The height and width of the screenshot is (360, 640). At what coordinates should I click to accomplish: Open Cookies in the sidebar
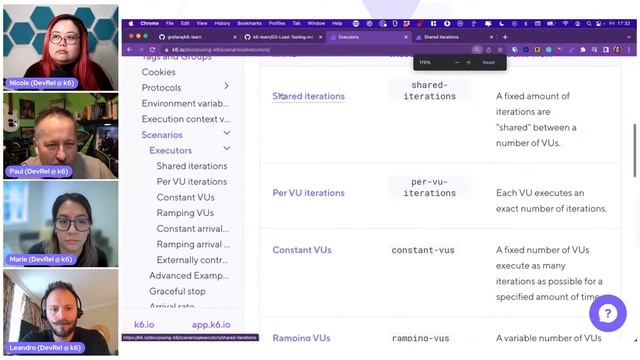[158, 72]
